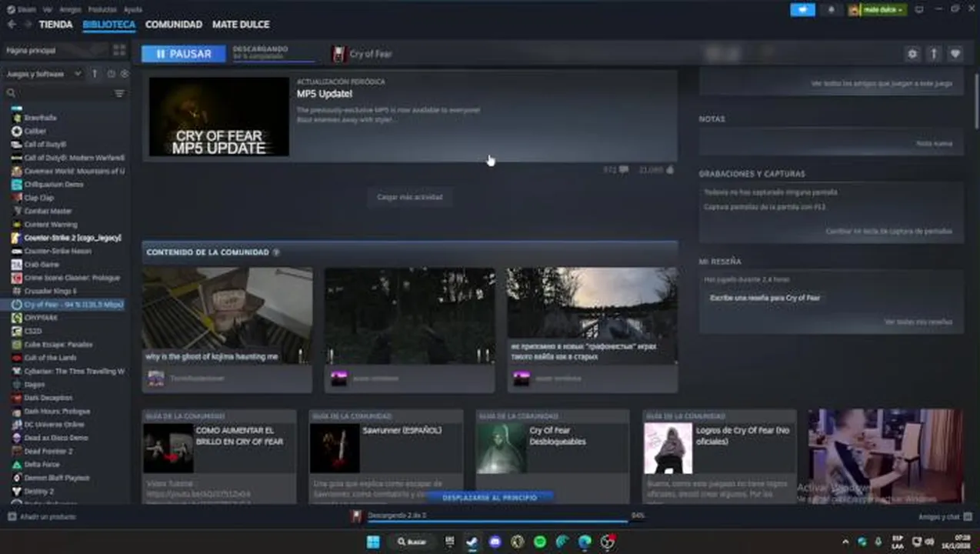This screenshot has width=980, height=554.
Task: Open Cry Of Fear Desbloqueables guide
Action: (553, 457)
